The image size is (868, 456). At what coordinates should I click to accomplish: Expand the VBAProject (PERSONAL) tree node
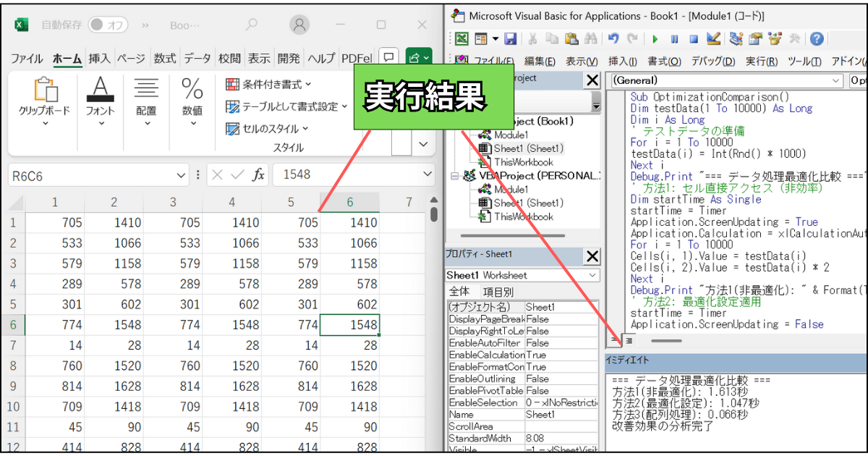click(x=454, y=175)
